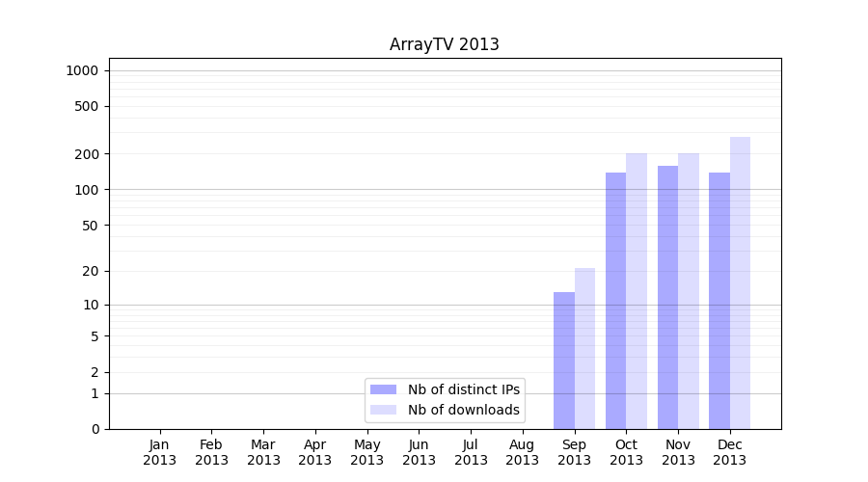Click the Aug 2013 x-axis label
Image resolution: width=868 pixels, height=482 pixels.
pos(522,452)
